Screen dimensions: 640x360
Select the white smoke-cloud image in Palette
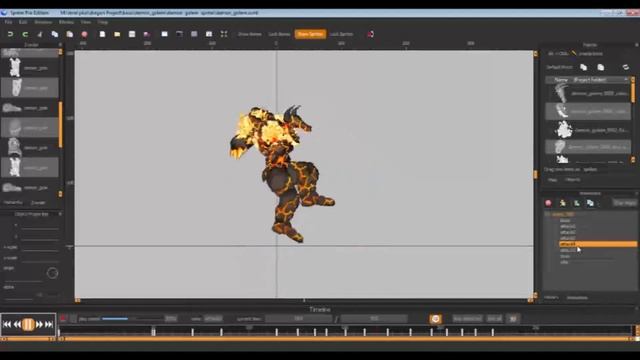[564, 130]
